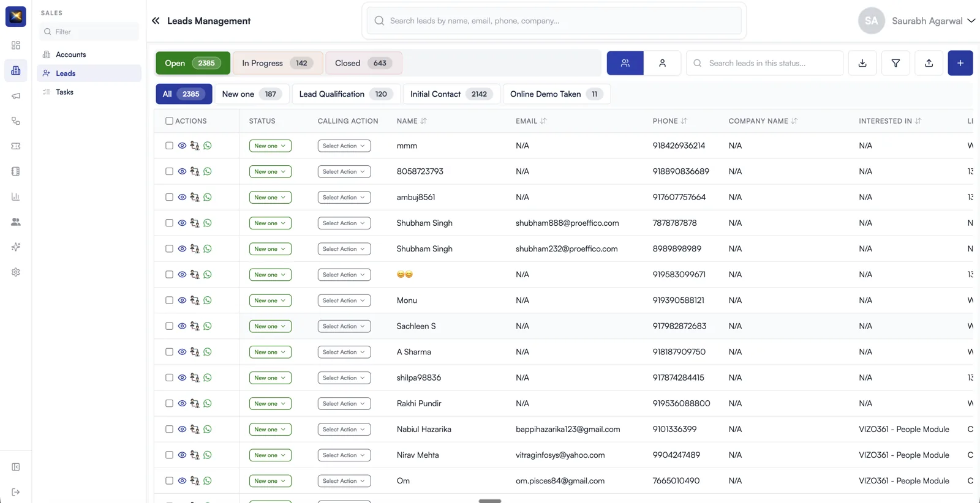Switch to single-user view icon
The height and width of the screenshot is (503, 980).
click(x=662, y=63)
